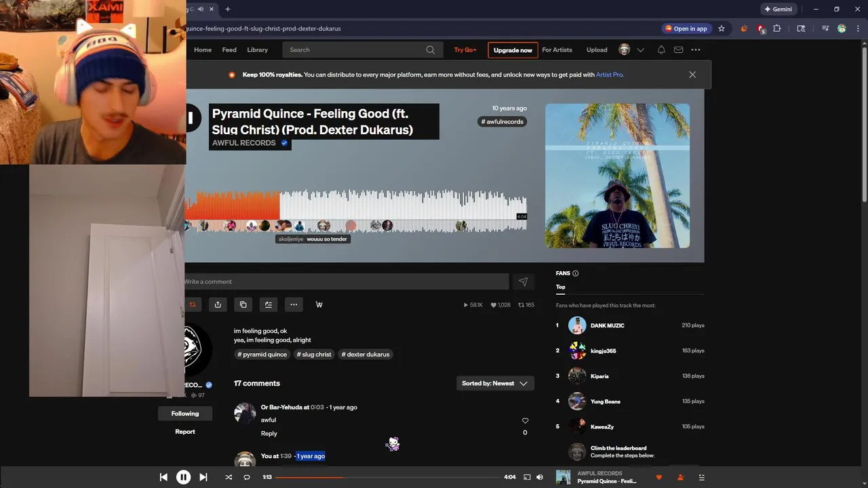The image size is (868, 488).
Task: Skip to the previous track
Action: tap(163, 477)
